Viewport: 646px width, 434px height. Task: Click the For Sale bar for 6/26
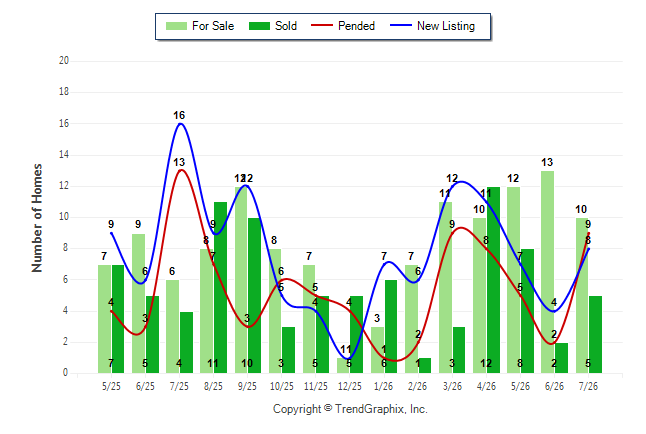(x=548, y=272)
